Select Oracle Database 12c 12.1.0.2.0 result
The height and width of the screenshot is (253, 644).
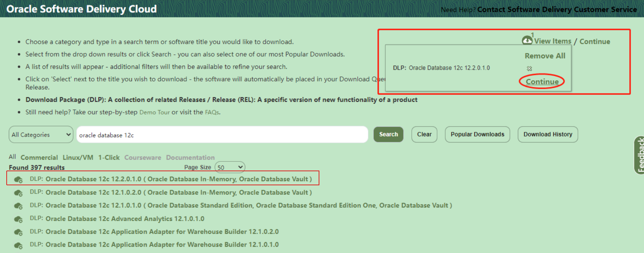pos(179,192)
